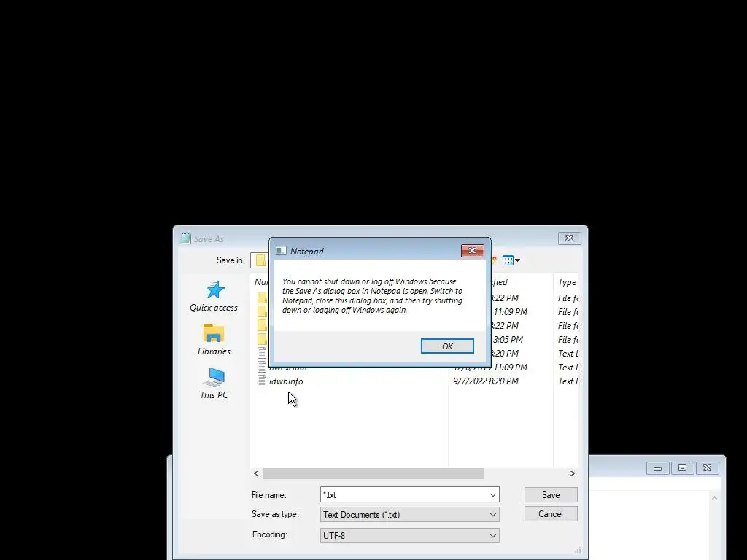Expand the File name dropdown arrow
This screenshot has height=560, width=747.
(x=493, y=495)
